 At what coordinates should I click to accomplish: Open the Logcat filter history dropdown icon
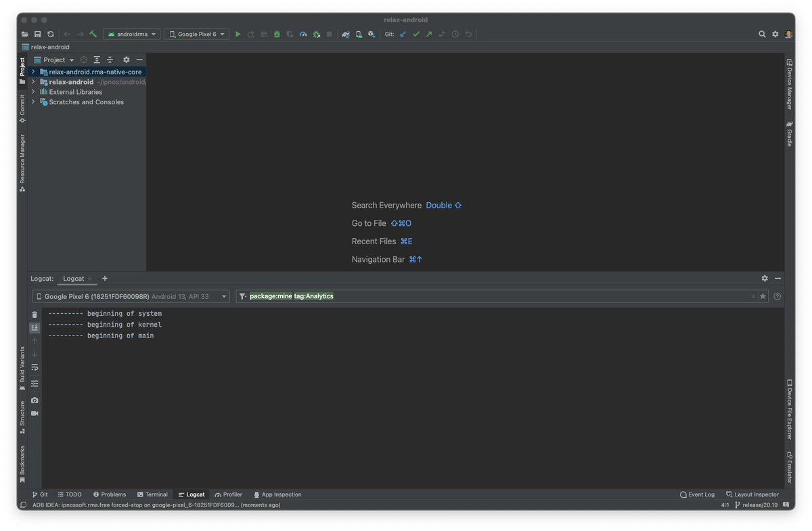pyautogui.click(x=243, y=296)
